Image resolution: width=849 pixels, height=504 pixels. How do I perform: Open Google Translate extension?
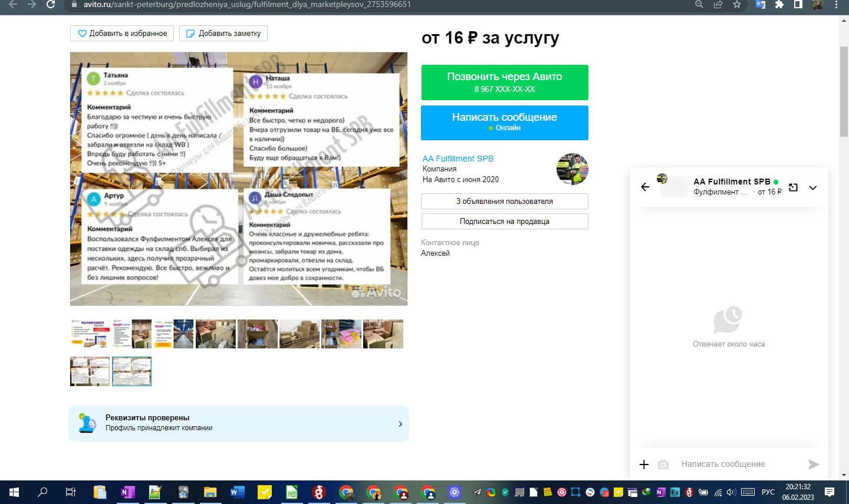[761, 4]
